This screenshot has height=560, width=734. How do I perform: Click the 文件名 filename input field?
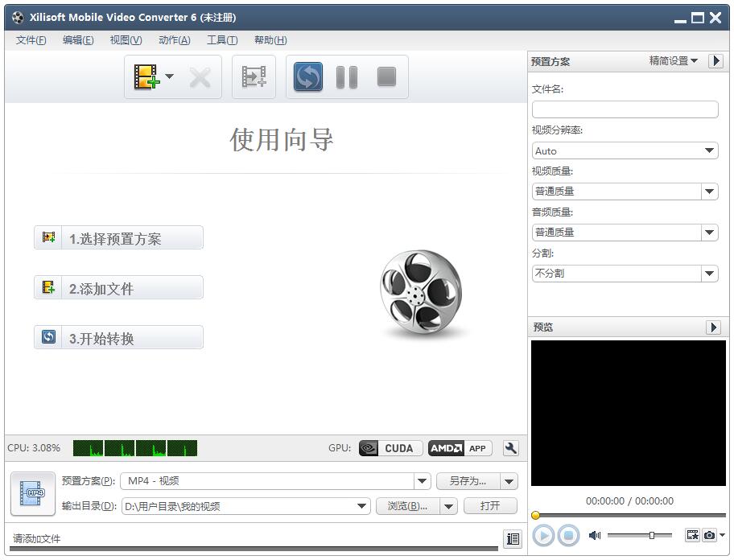pos(625,109)
